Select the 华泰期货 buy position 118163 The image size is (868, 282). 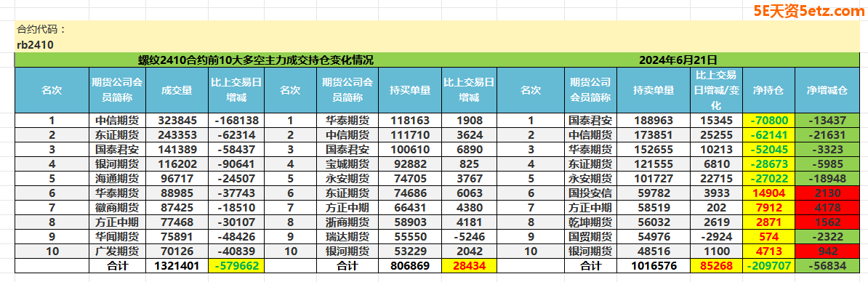(x=409, y=120)
